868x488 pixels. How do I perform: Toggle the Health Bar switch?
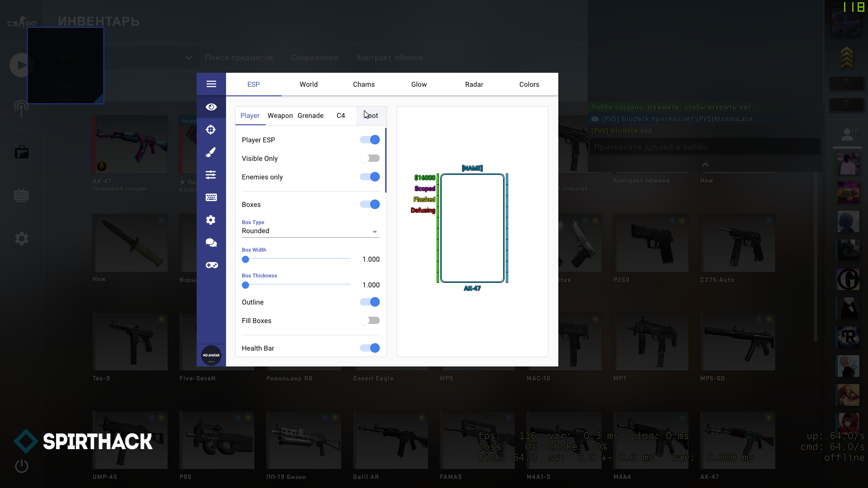pyautogui.click(x=370, y=348)
